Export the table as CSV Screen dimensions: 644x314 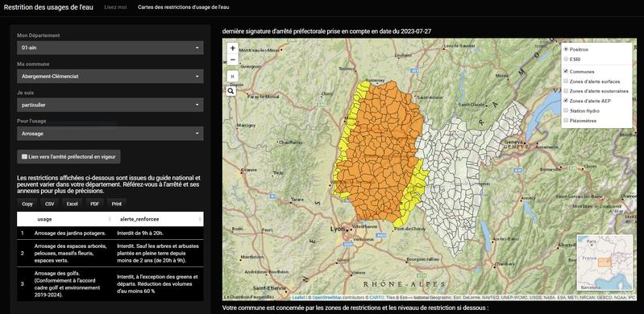click(x=50, y=204)
